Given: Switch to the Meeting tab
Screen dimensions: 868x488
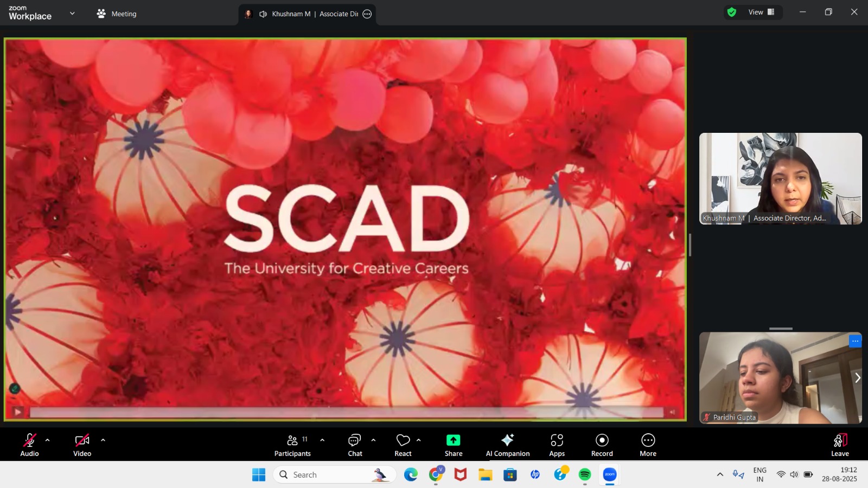Looking at the screenshot, I should coord(117,14).
